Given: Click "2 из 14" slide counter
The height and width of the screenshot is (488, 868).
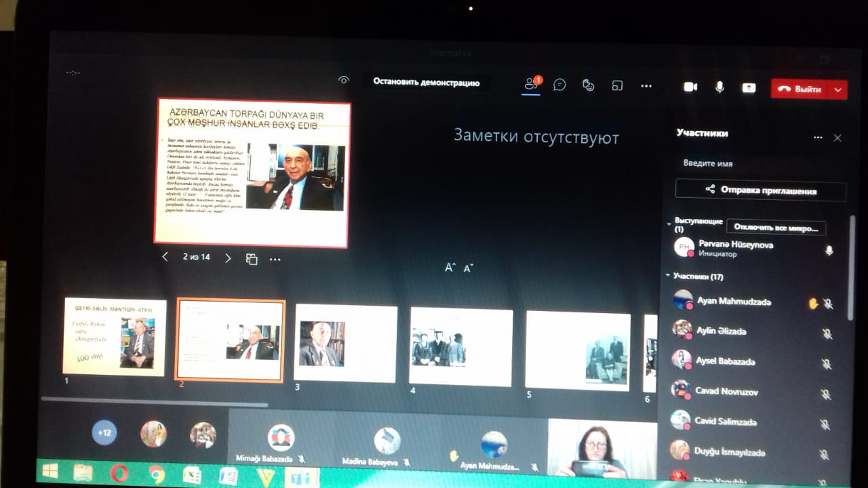Looking at the screenshot, I should (196, 258).
